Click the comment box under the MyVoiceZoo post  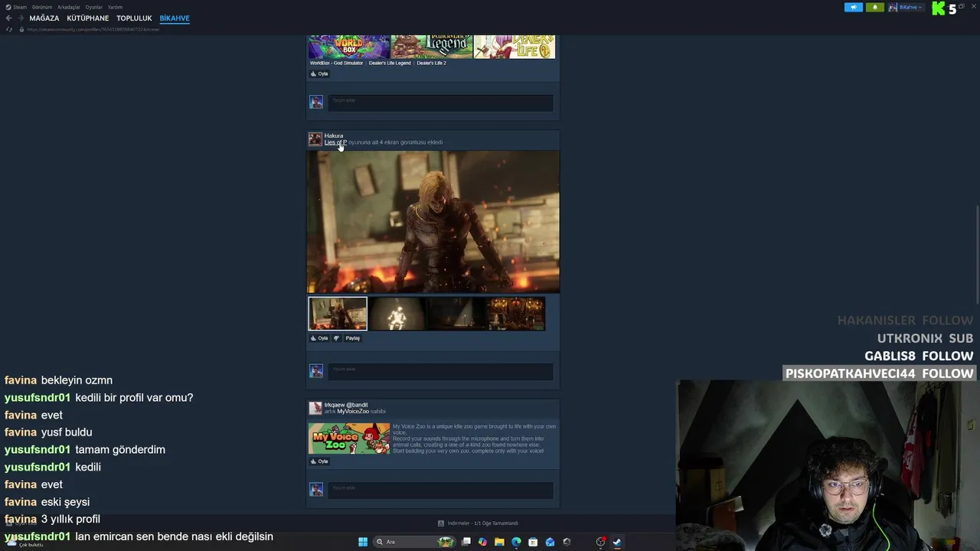click(440, 490)
